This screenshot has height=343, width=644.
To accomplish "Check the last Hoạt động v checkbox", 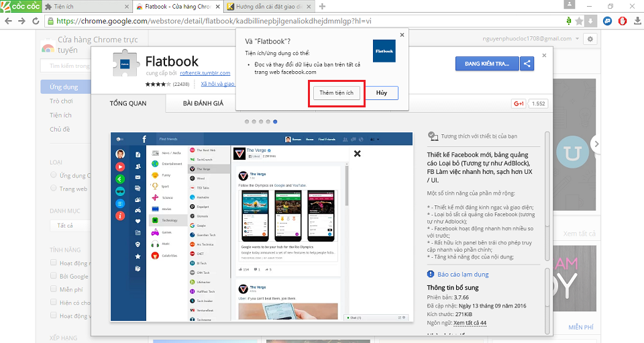I will coord(54,315).
